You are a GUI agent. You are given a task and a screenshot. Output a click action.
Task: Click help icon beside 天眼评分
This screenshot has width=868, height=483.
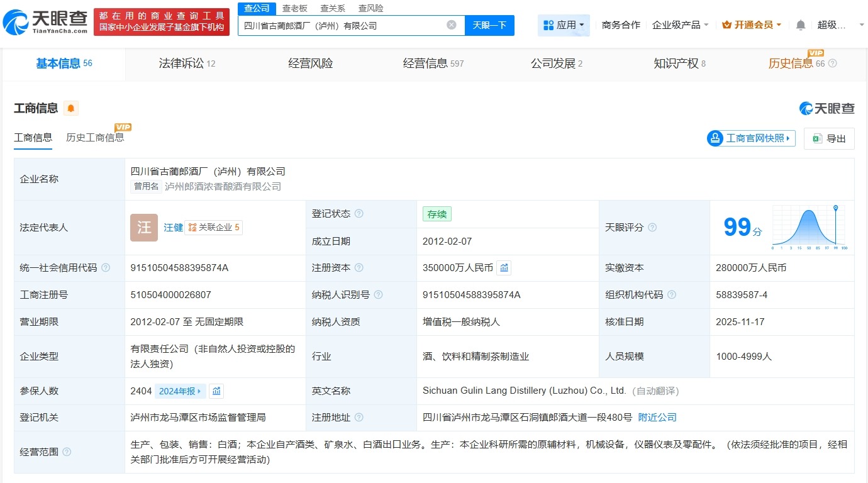pyautogui.click(x=652, y=228)
